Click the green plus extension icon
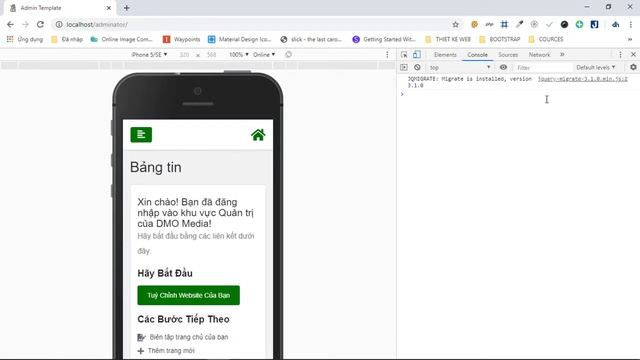This screenshot has height=360, width=640. tap(579, 24)
